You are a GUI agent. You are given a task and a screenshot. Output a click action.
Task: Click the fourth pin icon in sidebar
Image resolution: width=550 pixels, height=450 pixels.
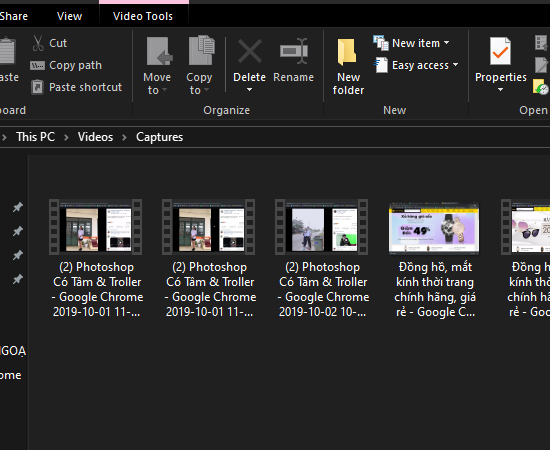pos(18,279)
